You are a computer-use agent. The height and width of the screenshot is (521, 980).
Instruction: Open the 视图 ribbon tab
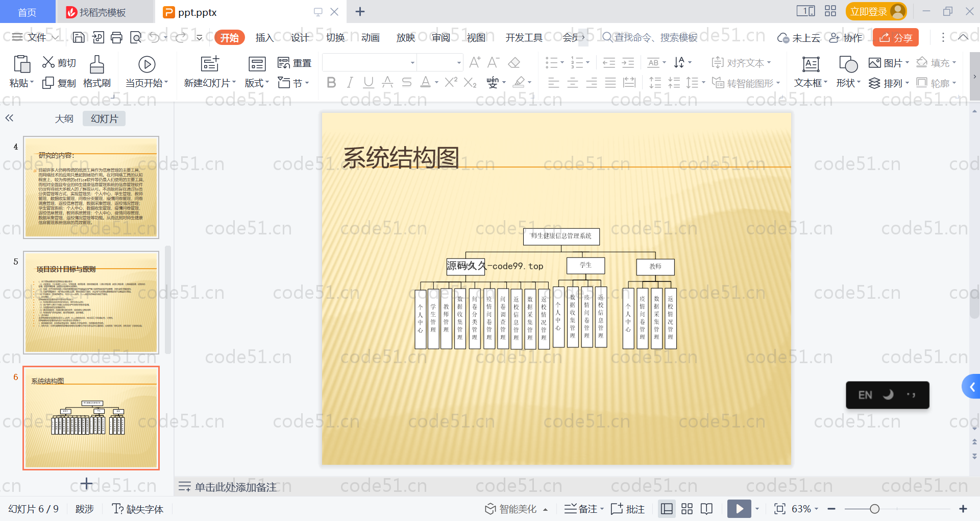[476, 37]
